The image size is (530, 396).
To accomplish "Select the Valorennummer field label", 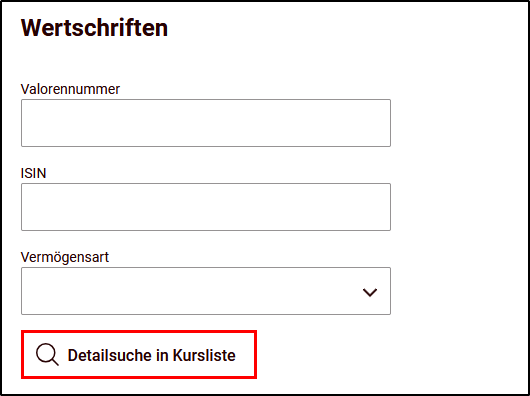I will pos(70,89).
